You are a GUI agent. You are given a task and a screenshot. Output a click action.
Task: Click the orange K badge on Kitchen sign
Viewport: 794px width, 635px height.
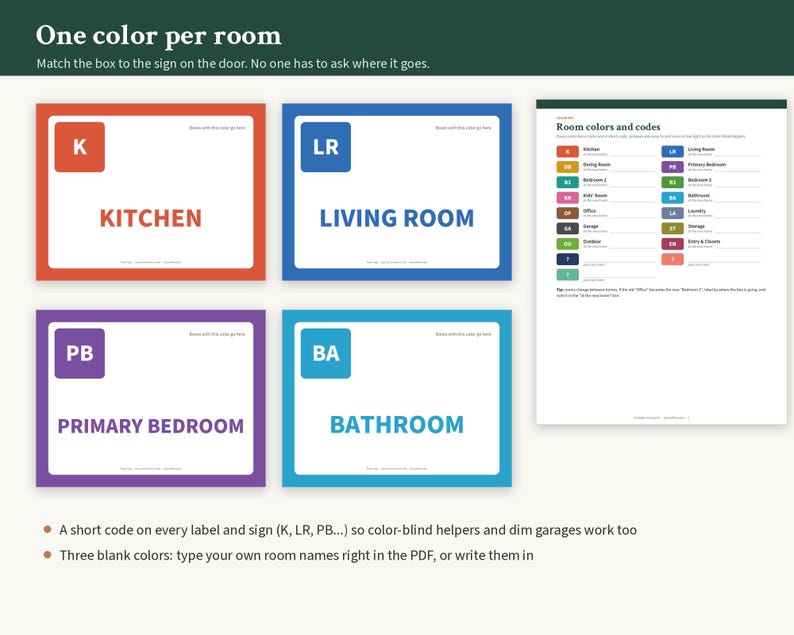80,147
